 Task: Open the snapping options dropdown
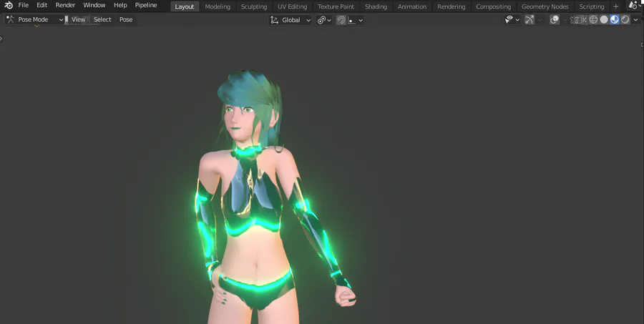355,20
